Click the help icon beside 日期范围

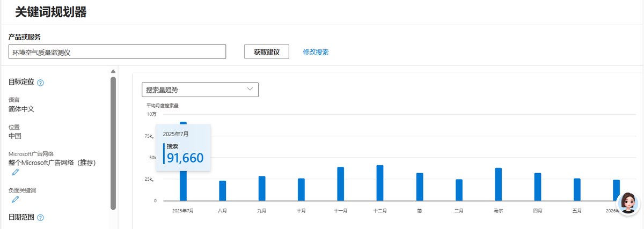pos(41,218)
